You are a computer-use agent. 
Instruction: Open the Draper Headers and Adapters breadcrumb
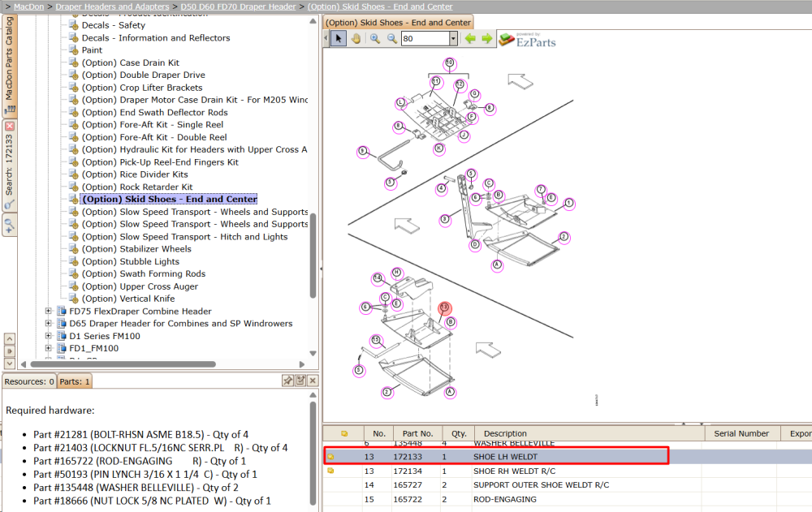(x=112, y=6)
